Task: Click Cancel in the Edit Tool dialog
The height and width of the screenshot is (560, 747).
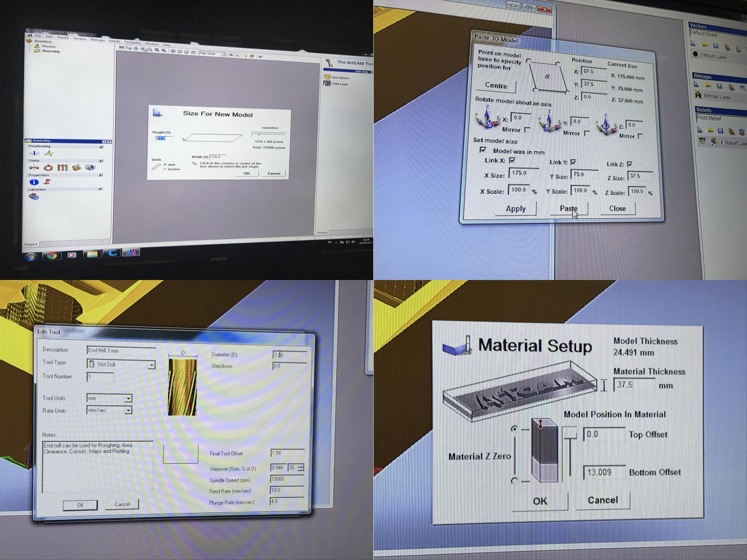Action: pos(122,504)
